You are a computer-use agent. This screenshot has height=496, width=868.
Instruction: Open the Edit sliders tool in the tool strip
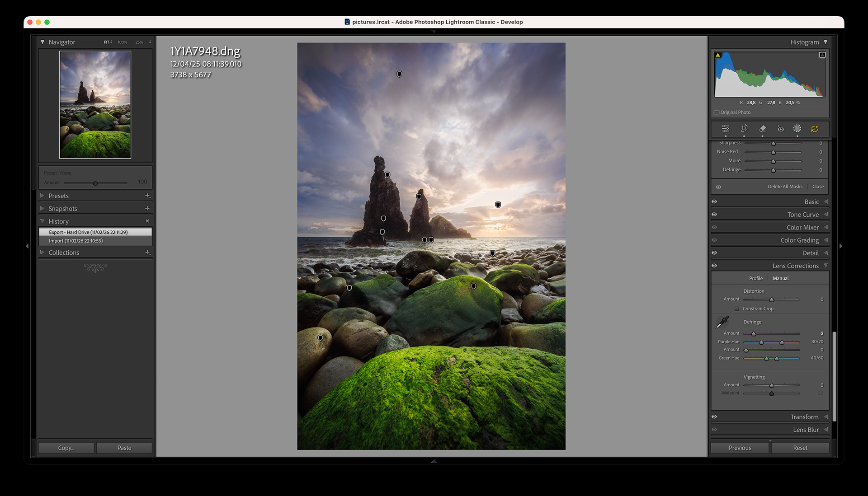tap(725, 129)
